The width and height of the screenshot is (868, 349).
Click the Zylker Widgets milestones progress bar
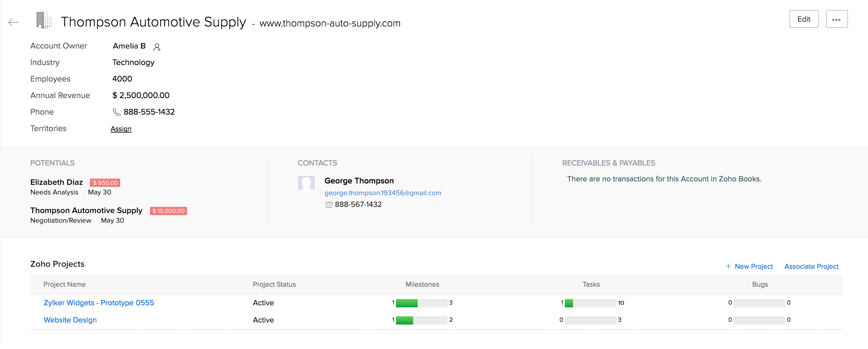(421, 303)
